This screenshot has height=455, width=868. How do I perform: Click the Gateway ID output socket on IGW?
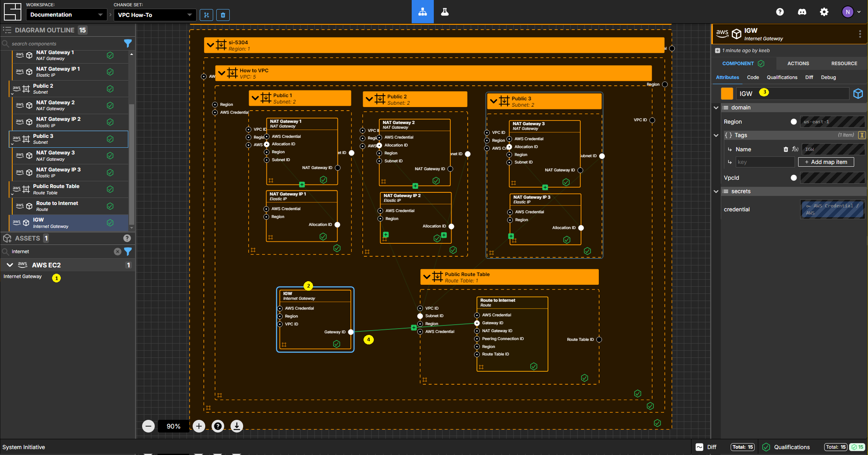pyautogui.click(x=351, y=332)
